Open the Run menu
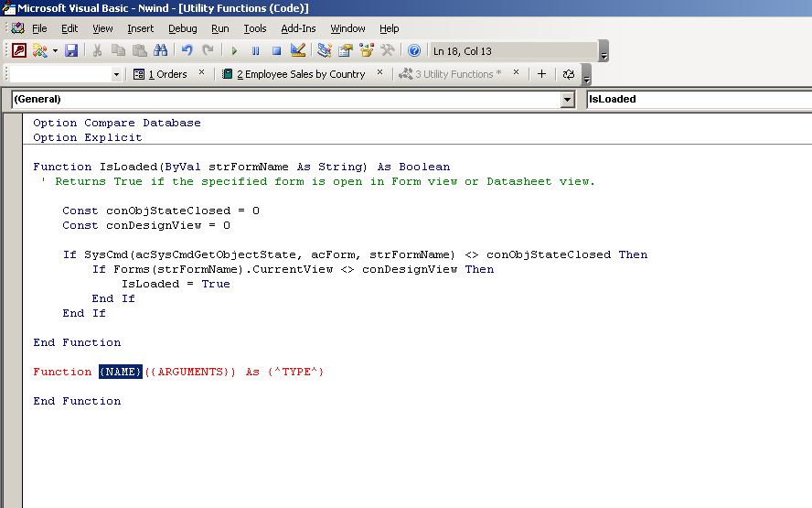Viewport: 812px width, 508px height. point(220,28)
